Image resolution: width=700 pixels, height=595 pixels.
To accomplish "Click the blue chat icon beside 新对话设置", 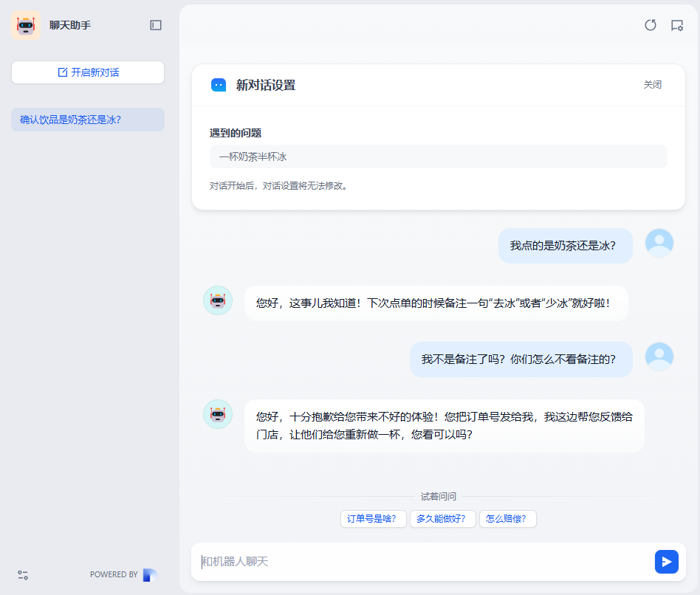I will (x=217, y=84).
